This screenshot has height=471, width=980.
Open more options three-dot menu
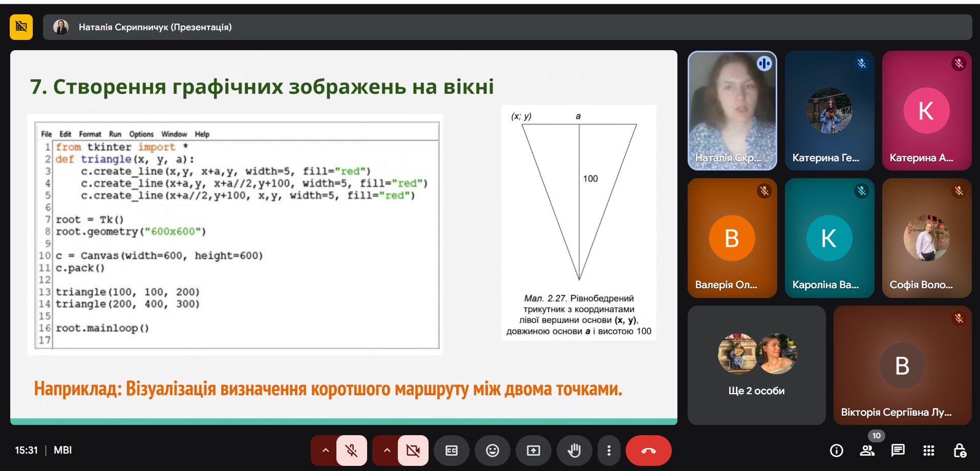click(x=609, y=451)
